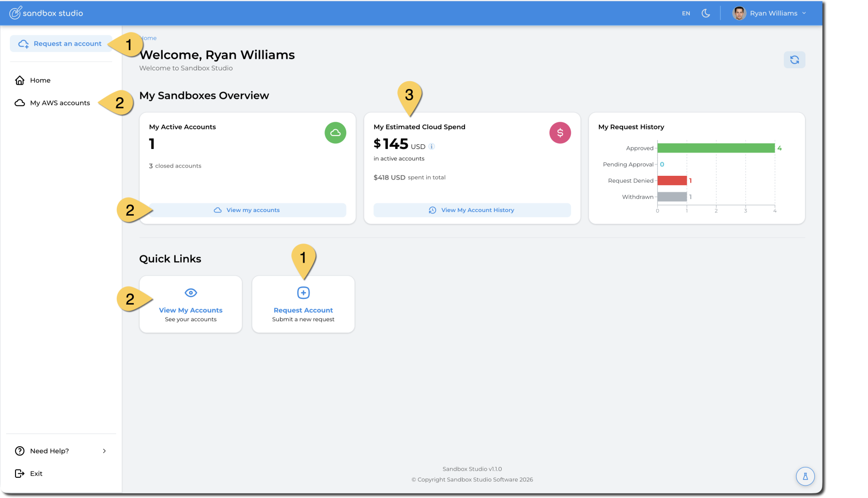Image resolution: width=868 pixels, height=498 pixels.
Task: Refresh the dashboard with refresh icon
Action: (x=794, y=60)
